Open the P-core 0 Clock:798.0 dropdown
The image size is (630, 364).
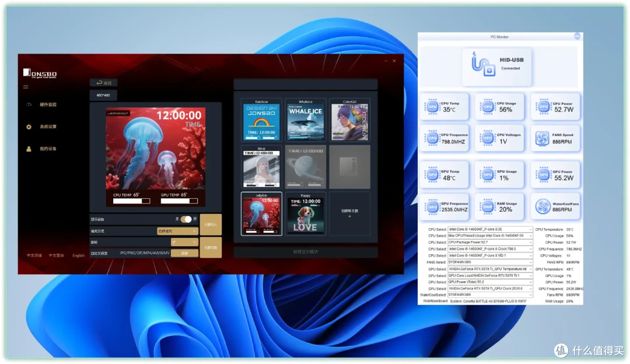coord(490,249)
